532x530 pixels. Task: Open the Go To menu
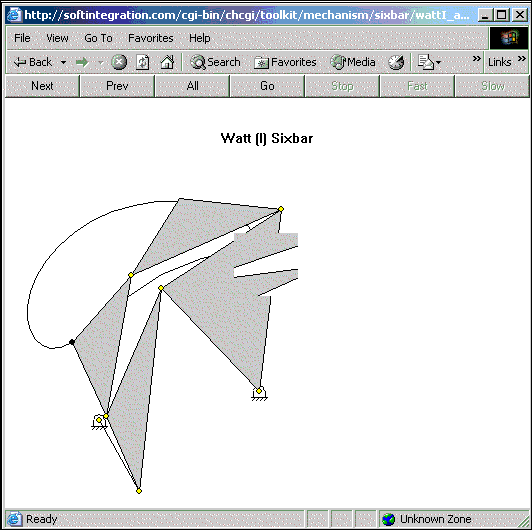[98, 38]
